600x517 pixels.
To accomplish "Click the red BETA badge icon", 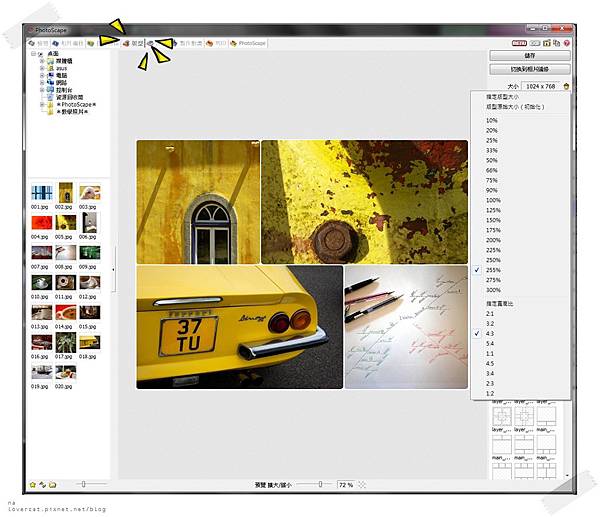I will 519,44.
